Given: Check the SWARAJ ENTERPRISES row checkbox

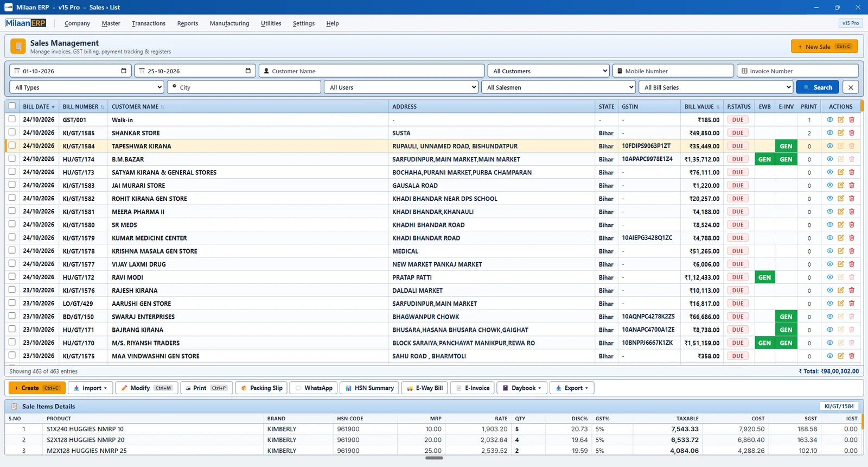Looking at the screenshot, I should click(x=12, y=316).
